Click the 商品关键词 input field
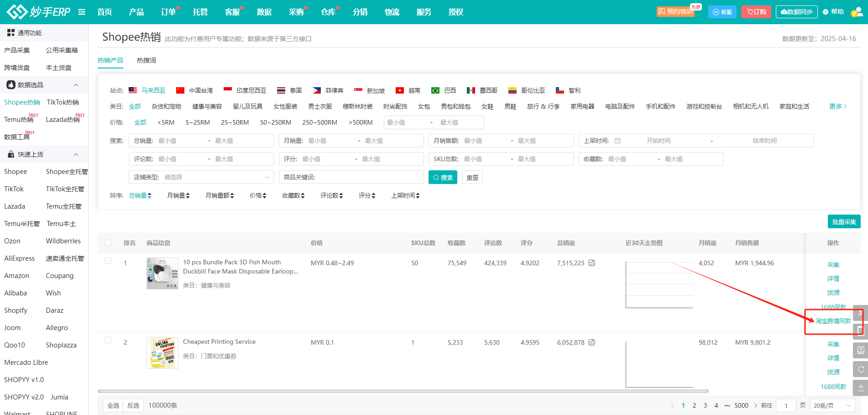 pyautogui.click(x=351, y=177)
